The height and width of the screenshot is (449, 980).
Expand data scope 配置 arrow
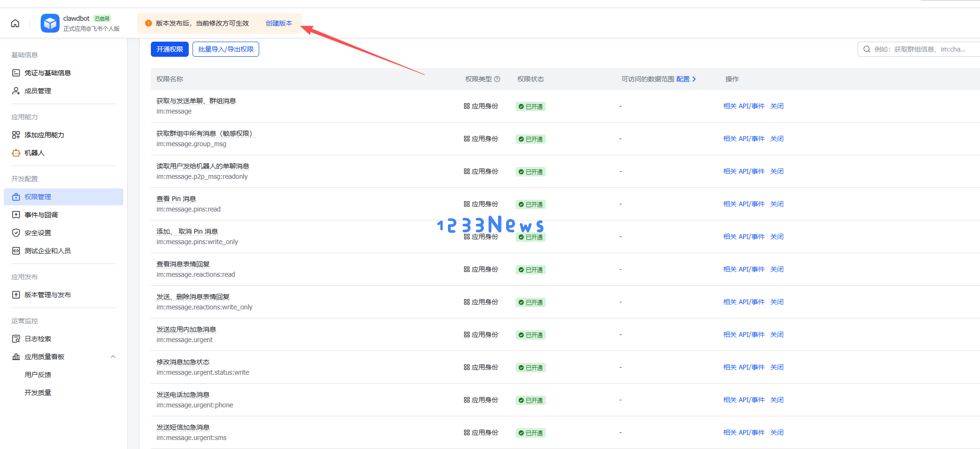pos(694,79)
